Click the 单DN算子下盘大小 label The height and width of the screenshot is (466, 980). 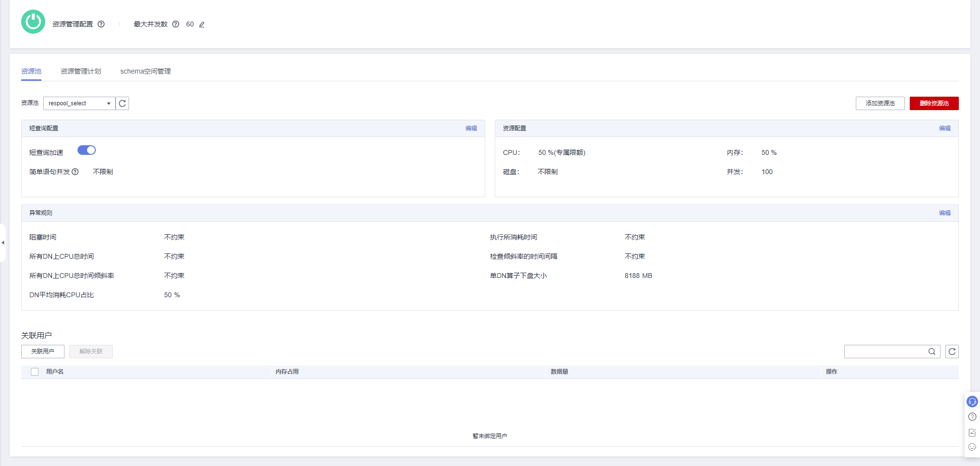pyautogui.click(x=518, y=276)
